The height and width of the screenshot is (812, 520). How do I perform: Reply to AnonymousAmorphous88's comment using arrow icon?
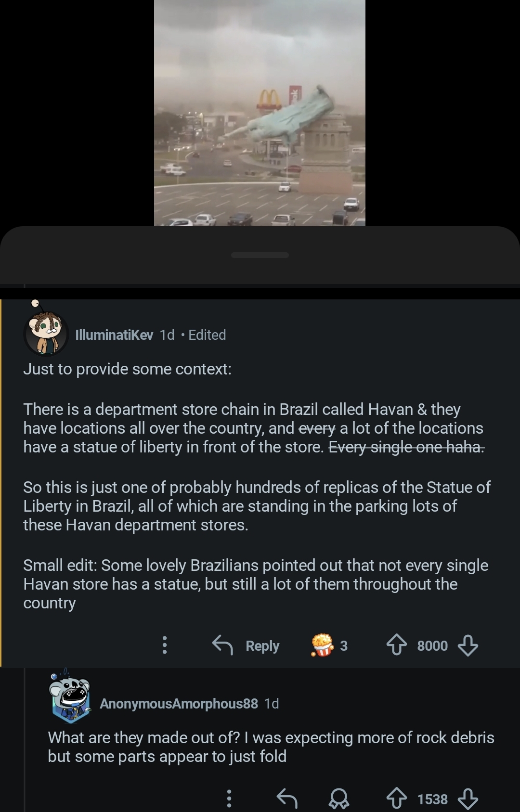[287, 799]
